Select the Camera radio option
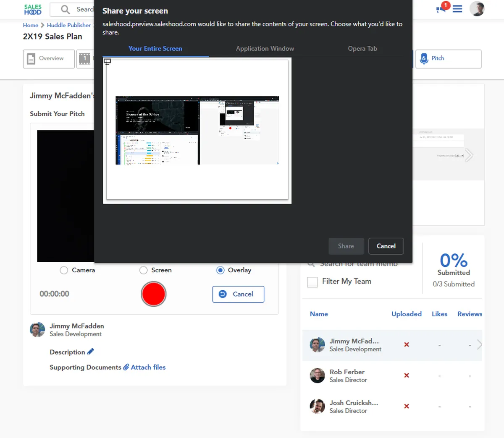 [x=64, y=270]
